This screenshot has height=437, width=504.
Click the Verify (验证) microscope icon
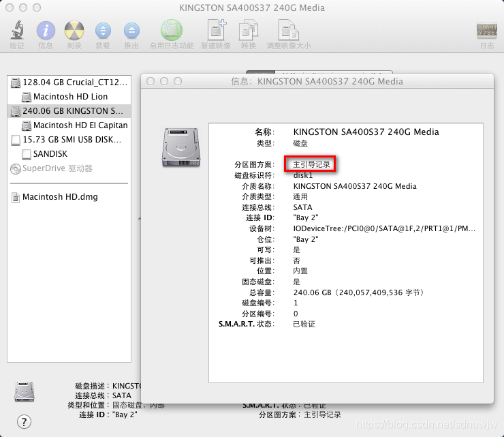click(17, 30)
